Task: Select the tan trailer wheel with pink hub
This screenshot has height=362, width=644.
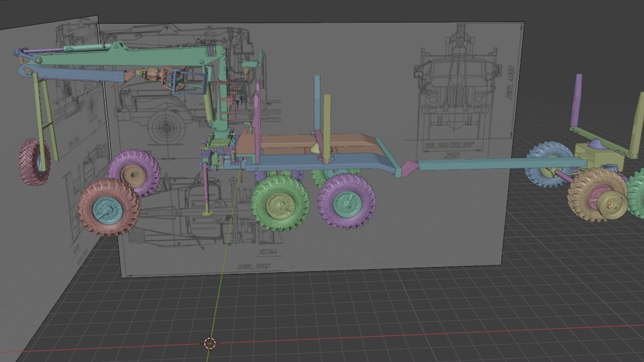Action: click(x=597, y=194)
